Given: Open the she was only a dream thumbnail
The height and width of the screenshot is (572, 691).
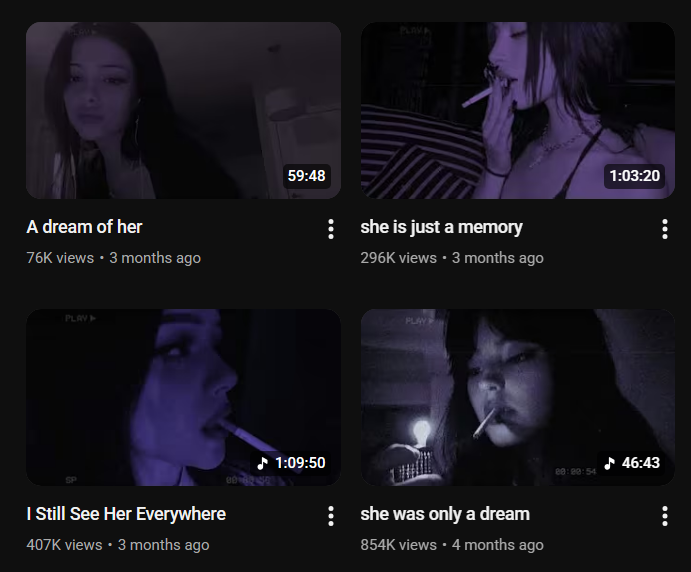Looking at the screenshot, I should point(518,397).
